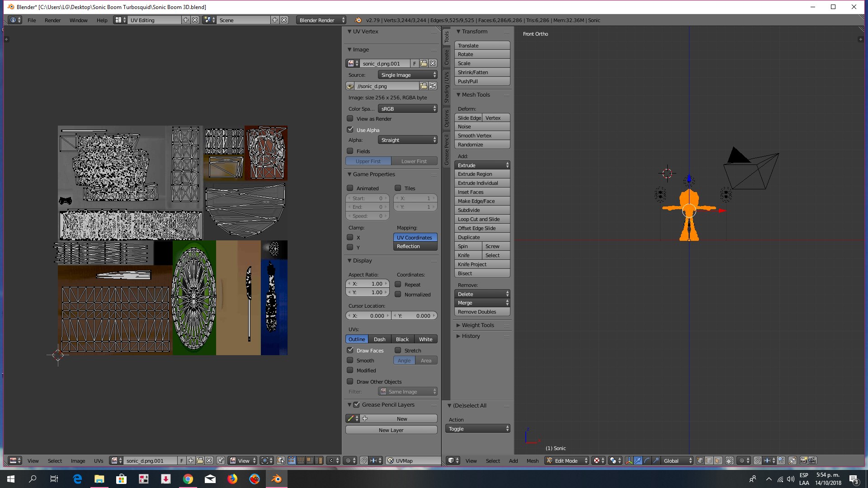This screenshot has width=868, height=488.
Task: Toggle UV sync selection icon in the UV editor header
Action: 281,460
